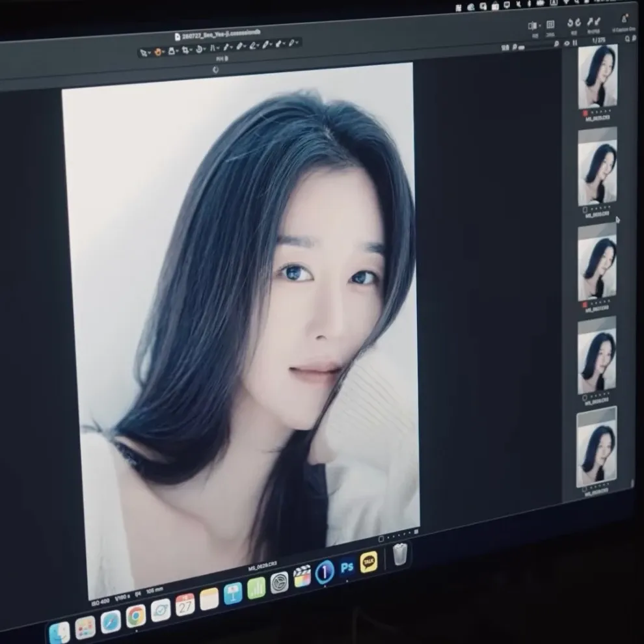
Task: Redo the last adjustment
Action: coord(578,23)
